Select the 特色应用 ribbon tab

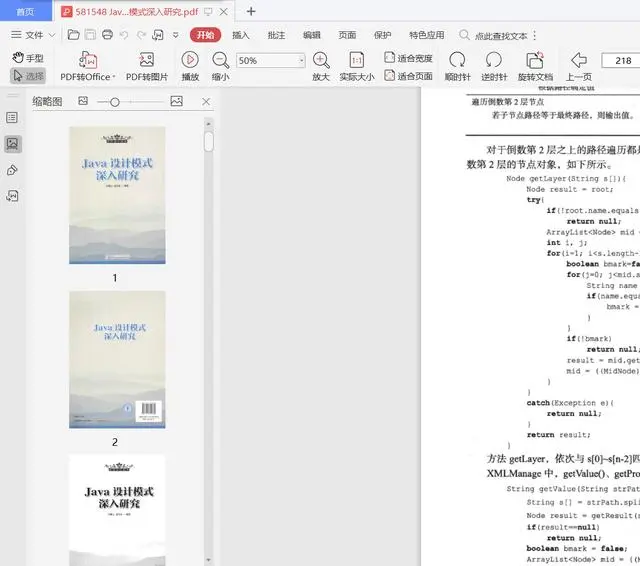[427, 35]
